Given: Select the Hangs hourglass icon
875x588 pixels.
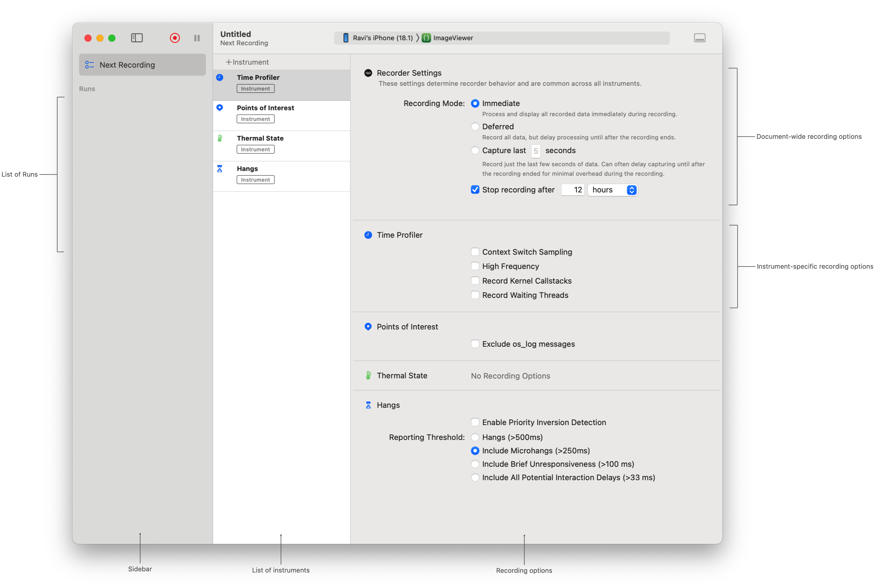Looking at the screenshot, I should click(x=220, y=168).
